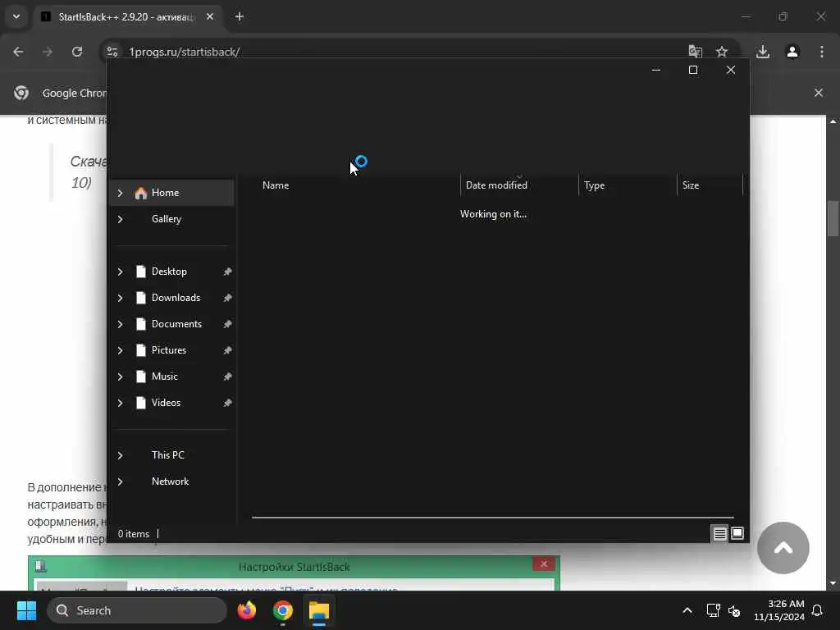Maximize the File Explorer window
The image size is (840, 630).
tap(693, 71)
